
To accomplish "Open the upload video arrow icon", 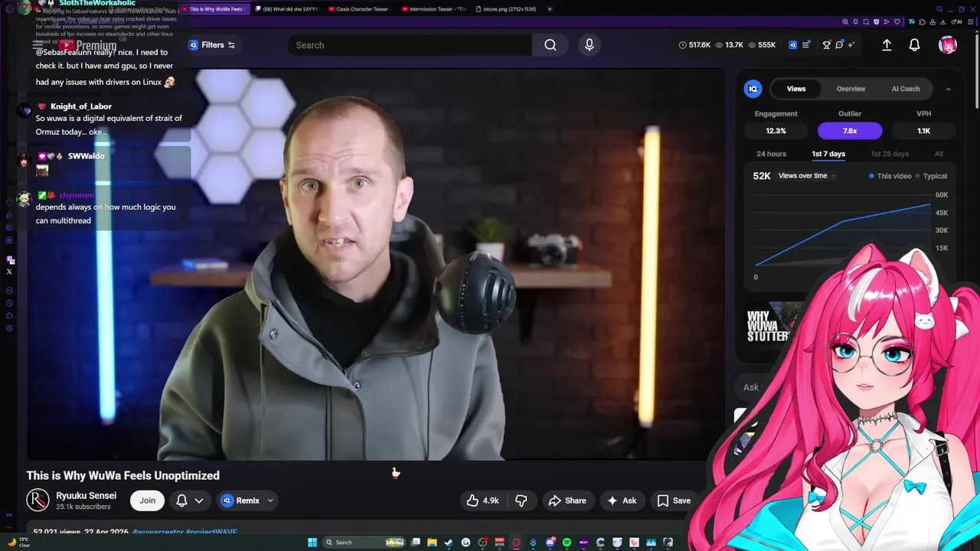I will click(x=887, y=45).
